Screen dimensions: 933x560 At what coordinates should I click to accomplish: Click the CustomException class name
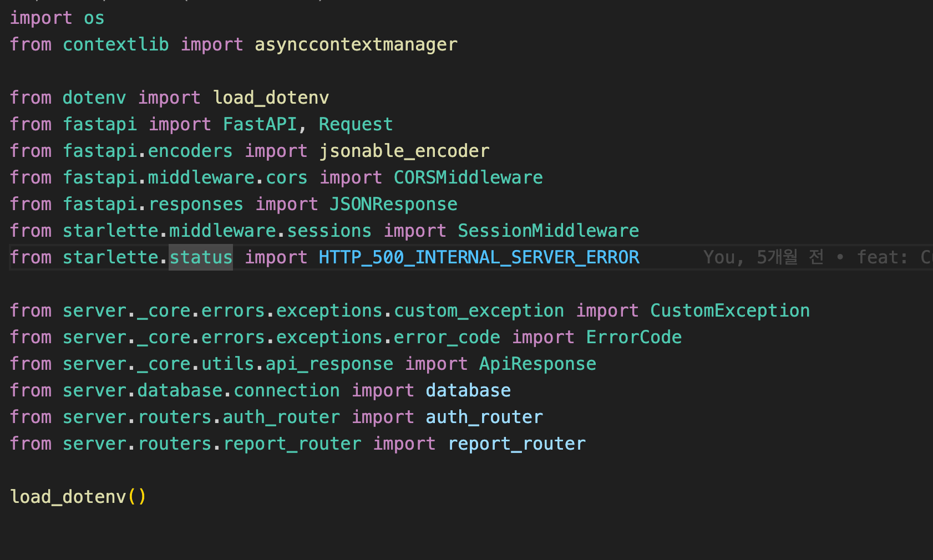pyautogui.click(x=729, y=310)
